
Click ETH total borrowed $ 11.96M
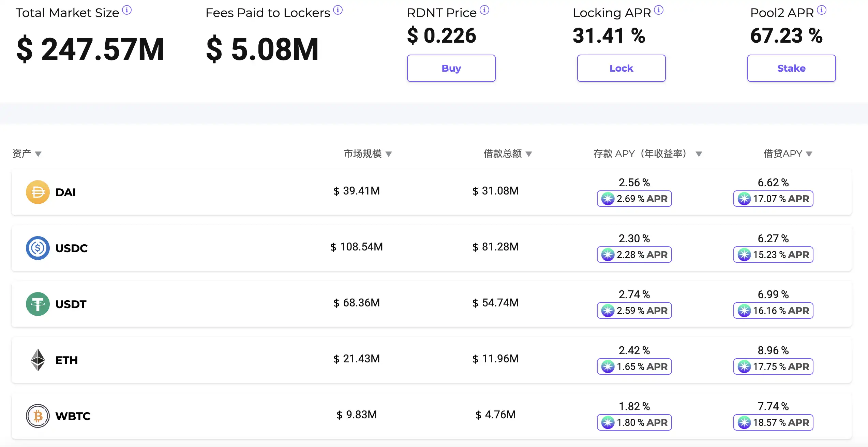[495, 359]
